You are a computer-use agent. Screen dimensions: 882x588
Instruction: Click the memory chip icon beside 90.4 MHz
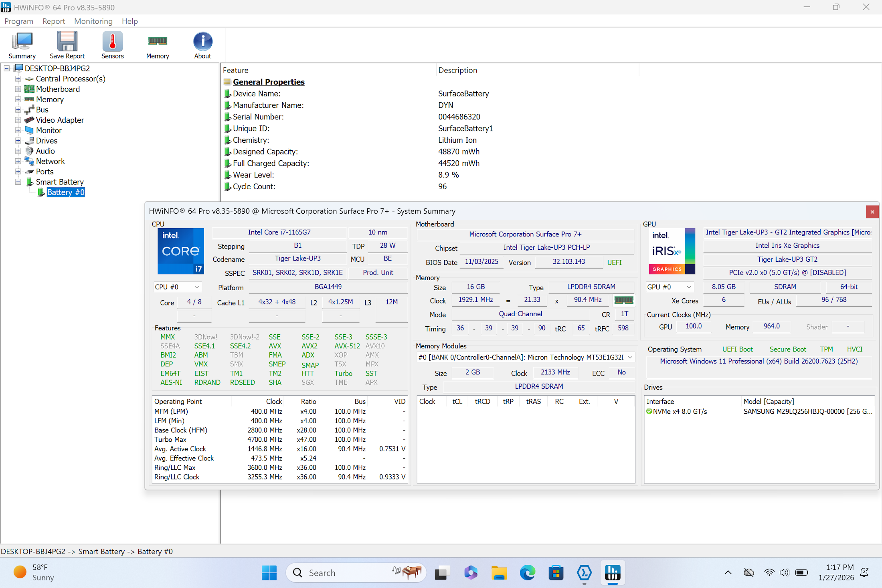(624, 300)
